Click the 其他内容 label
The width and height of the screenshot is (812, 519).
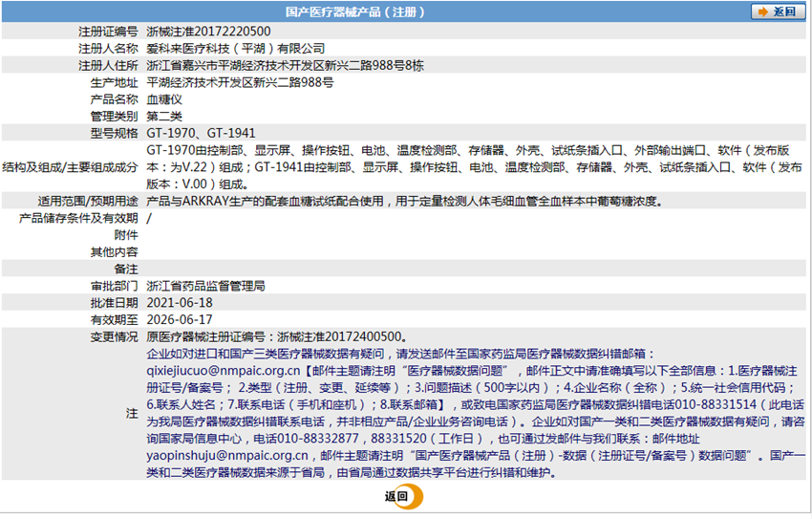click(114, 252)
